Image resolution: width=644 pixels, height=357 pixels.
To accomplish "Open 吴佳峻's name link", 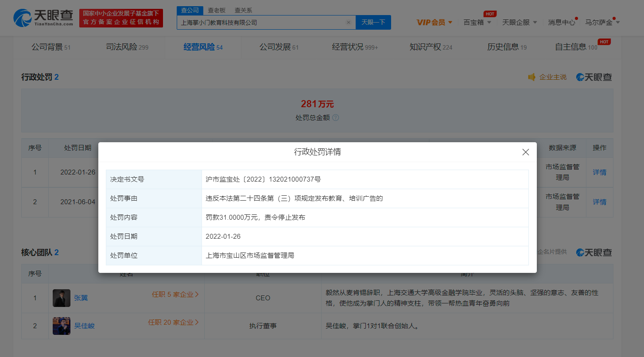I will click(x=84, y=326).
